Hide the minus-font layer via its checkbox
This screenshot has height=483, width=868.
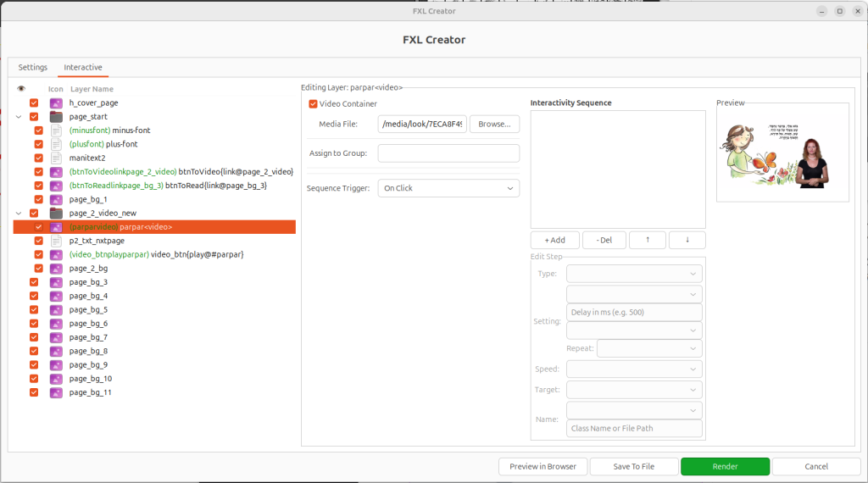[39, 130]
